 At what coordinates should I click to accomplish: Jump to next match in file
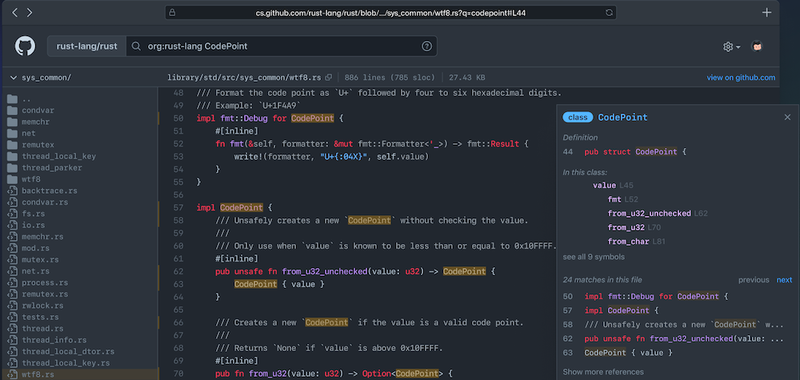[784, 280]
